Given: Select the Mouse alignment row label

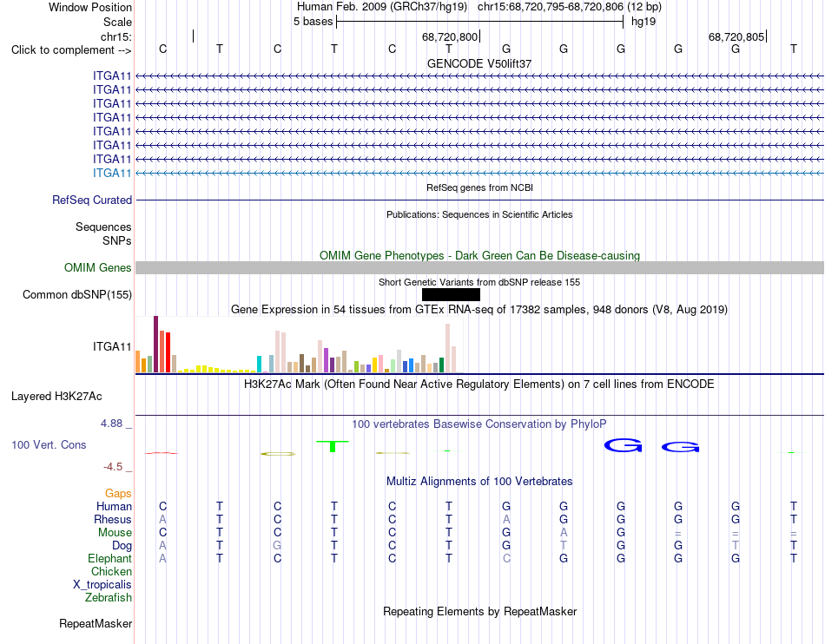Looking at the screenshot, I should coord(115,533).
